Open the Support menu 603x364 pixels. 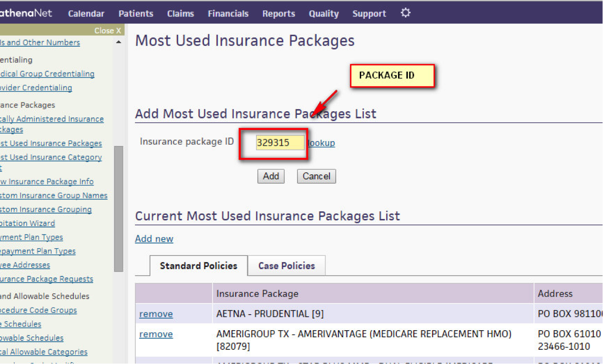(369, 14)
